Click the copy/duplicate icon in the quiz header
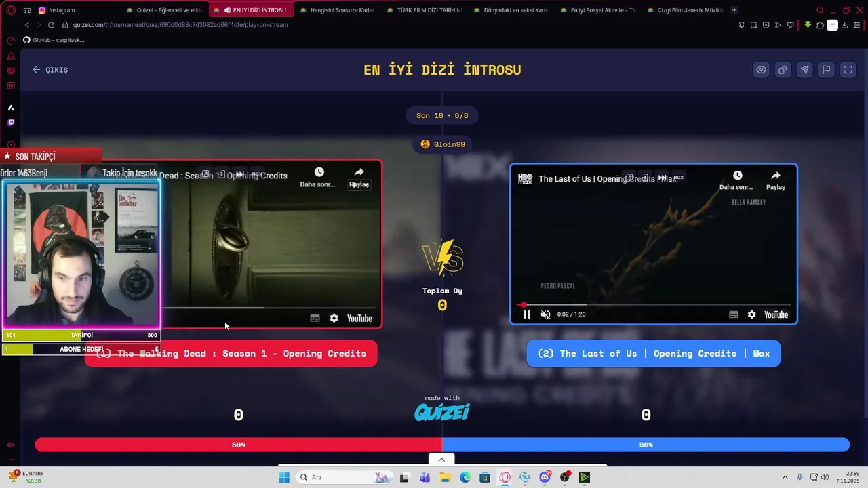 783,70
